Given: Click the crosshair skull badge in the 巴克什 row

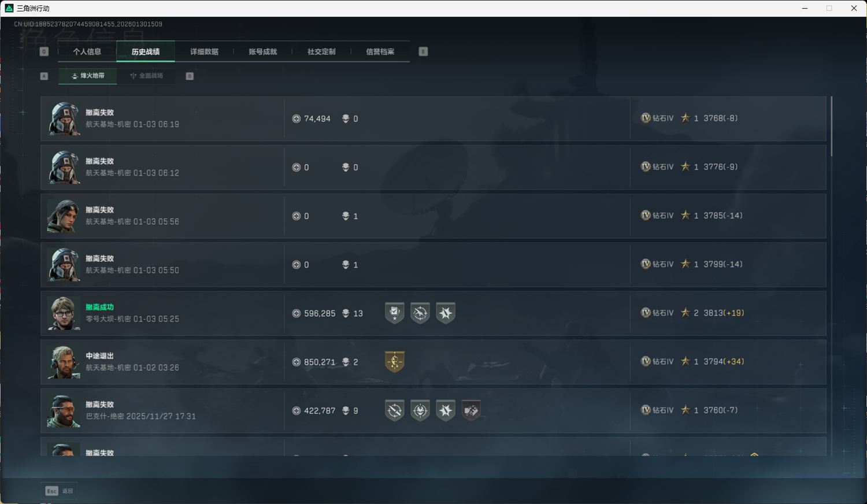Looking at the screenshot, I should click(395, 410).
